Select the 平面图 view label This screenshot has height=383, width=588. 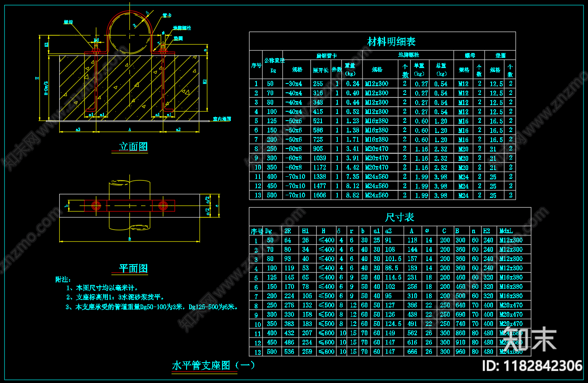[x=134, y=268]
